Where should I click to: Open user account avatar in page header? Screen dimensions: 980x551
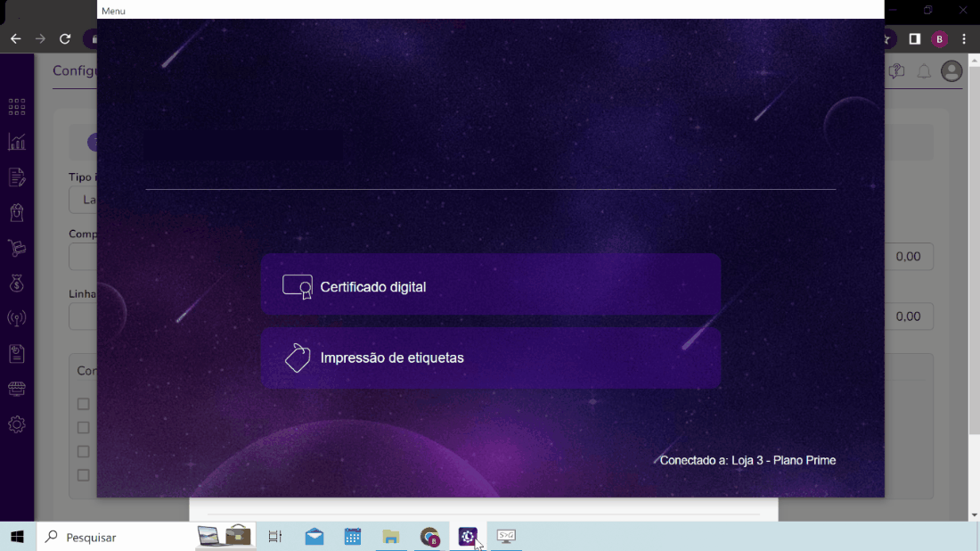(951, 71)
